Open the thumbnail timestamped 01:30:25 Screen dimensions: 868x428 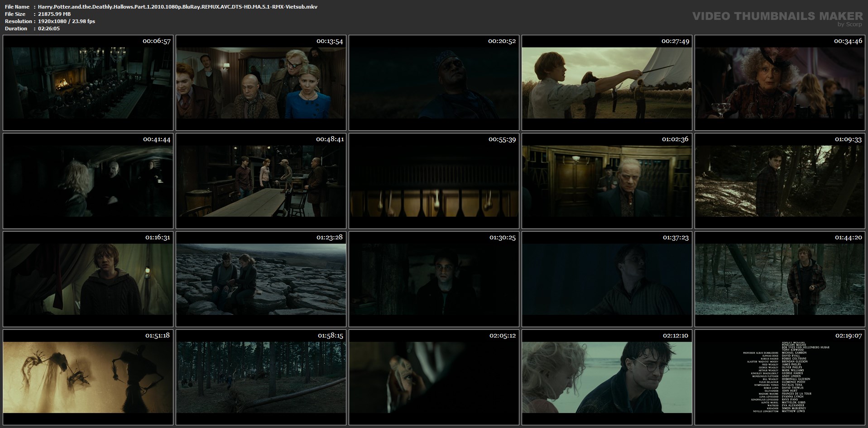point(434,279)
